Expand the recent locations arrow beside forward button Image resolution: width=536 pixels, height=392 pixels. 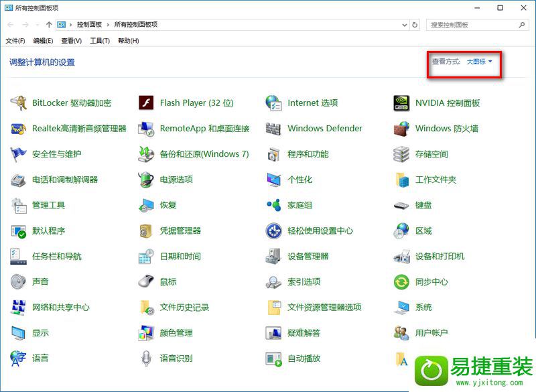point(37,25)
